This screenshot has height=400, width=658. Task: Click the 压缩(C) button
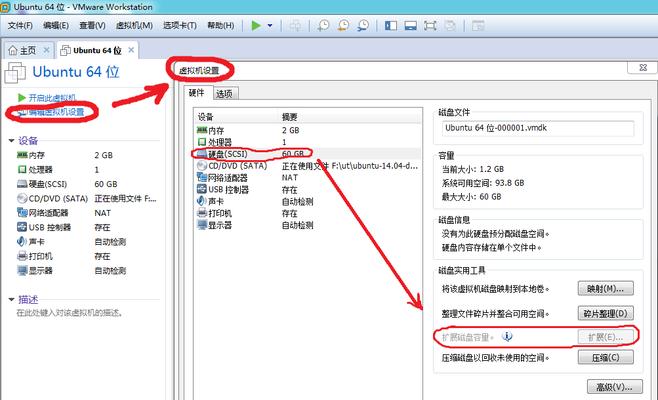[605, 358]
